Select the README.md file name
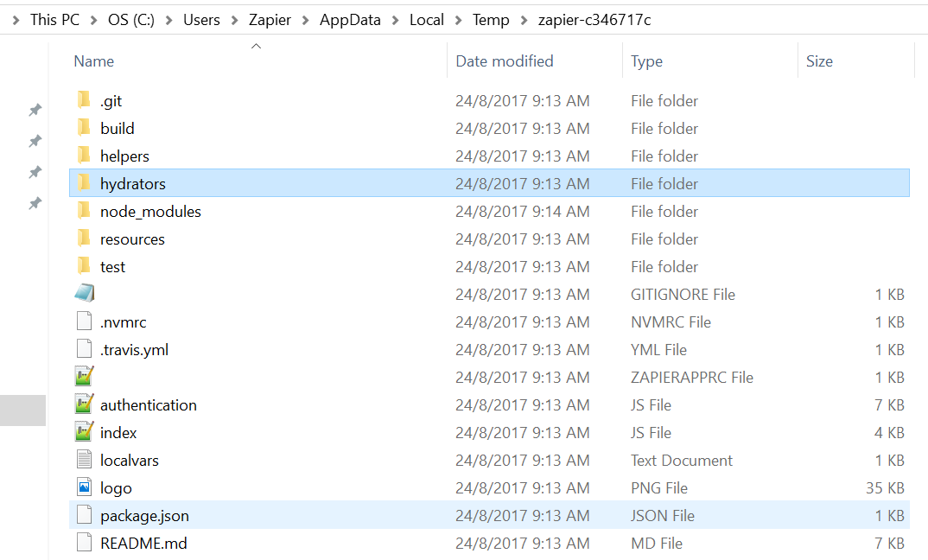Screen dimensions: 928x560 pos(143,544)
